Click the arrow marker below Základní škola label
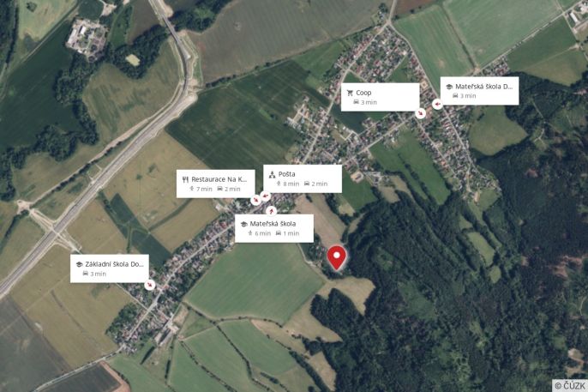Image resolution: width=588 pixels, height=392 pixels. (x=150, y=285)
